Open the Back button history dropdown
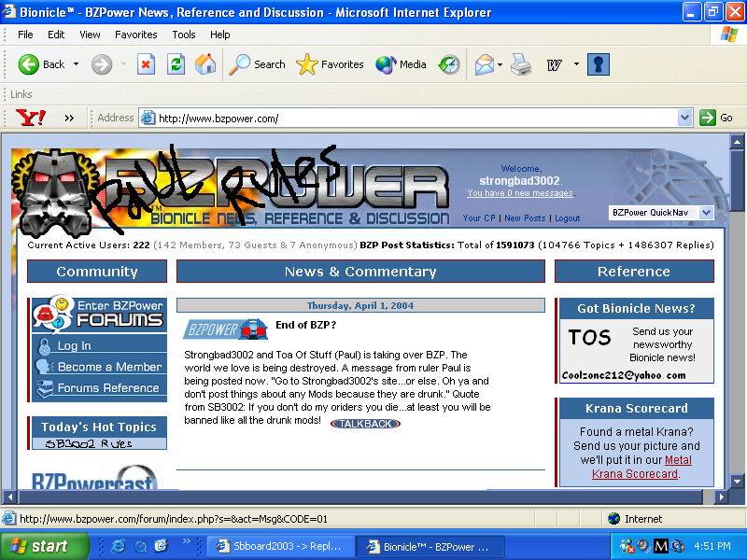The width and height of the screenshot is (747, 560). tap(76, 63)
